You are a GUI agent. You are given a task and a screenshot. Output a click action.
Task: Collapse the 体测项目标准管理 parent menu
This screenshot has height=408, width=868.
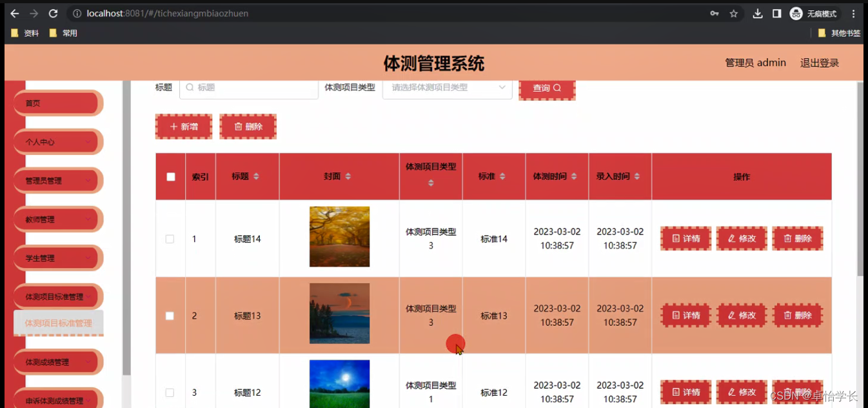pyautogui.click(x=57, y=296)
